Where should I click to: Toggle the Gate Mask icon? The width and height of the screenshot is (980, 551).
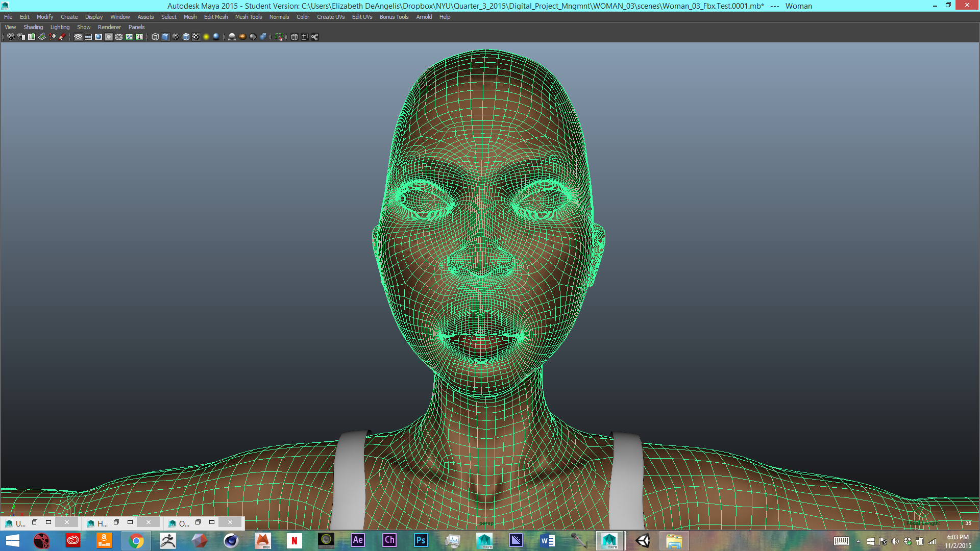click(x=109, y=37)
